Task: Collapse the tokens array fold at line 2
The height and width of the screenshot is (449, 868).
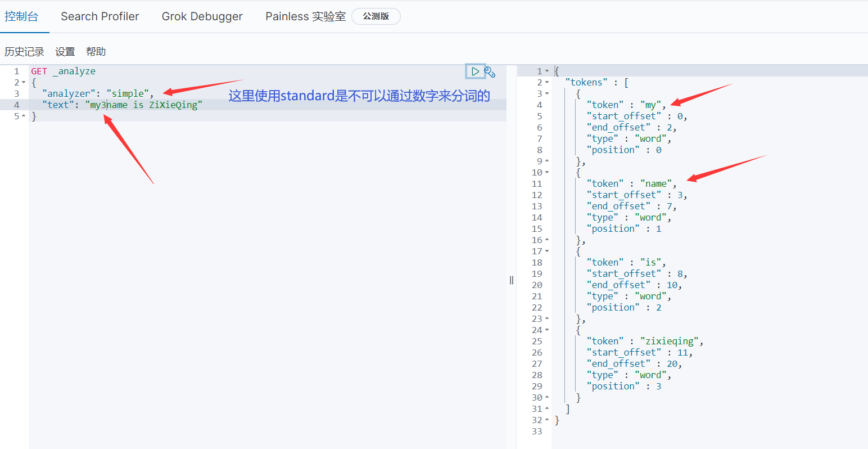Action: coord(547,82)
